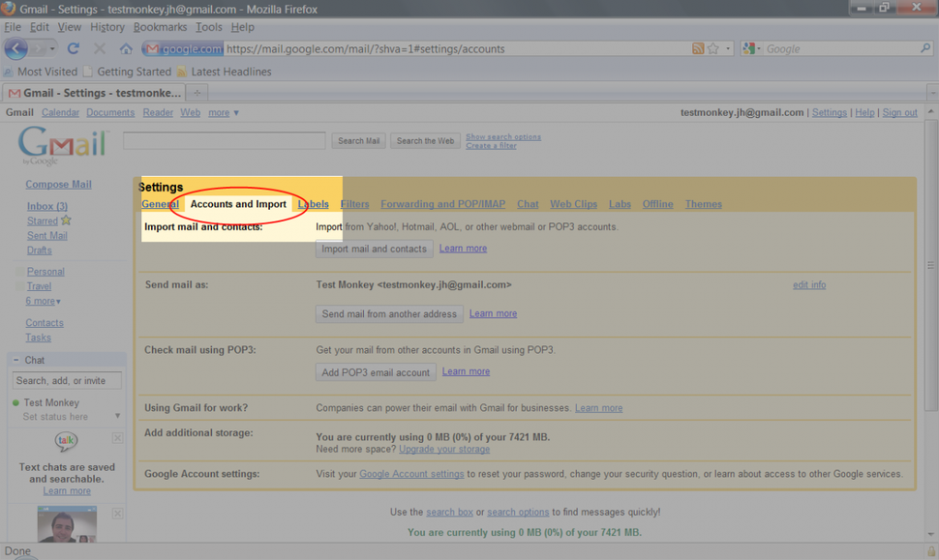The height and width of the screenshot is (560, 939).
Task: Switch to the Themes settings tab
Action: pos(703,204)
